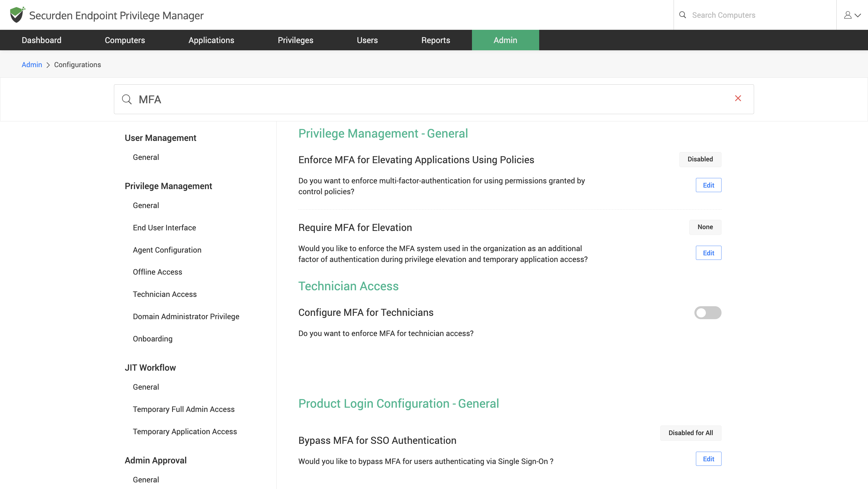This screenshot has height=489, width=868.
Task: Click the Admin breadcrumb link
Action: tap(32, 65)
